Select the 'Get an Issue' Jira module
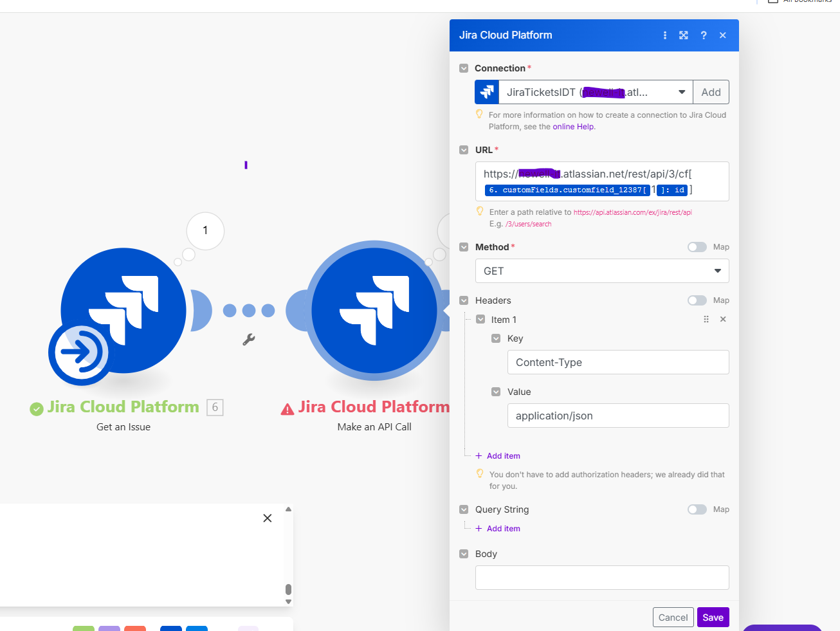The image size is (840, 631). [123, 311]
